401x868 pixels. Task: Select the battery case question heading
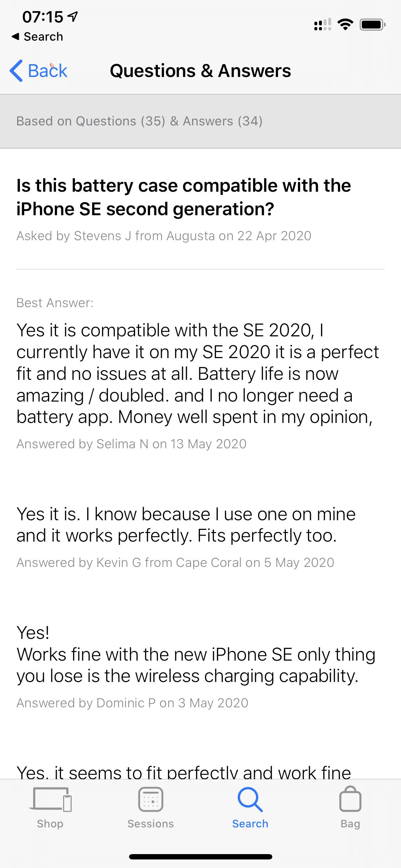(x=184, y=197)
